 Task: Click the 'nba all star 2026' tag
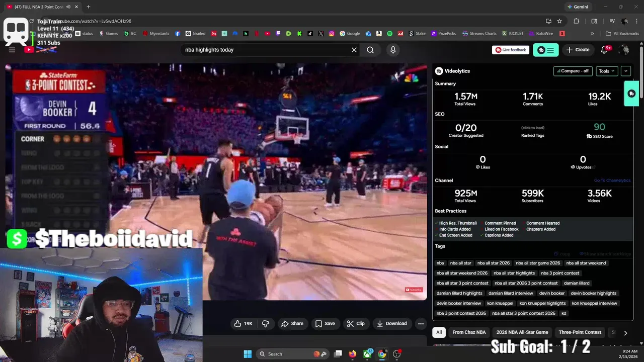pos(494,263)
